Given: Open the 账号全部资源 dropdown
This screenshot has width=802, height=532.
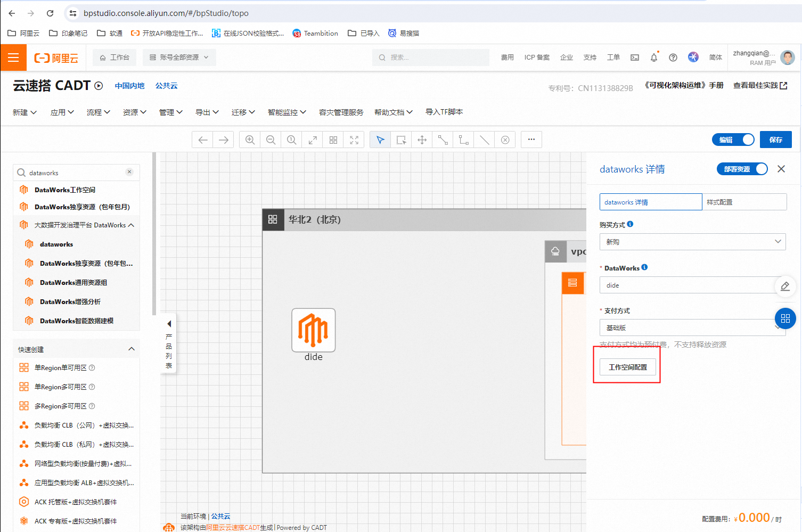Looking at the screenshot, I should (x=179, y=58).
